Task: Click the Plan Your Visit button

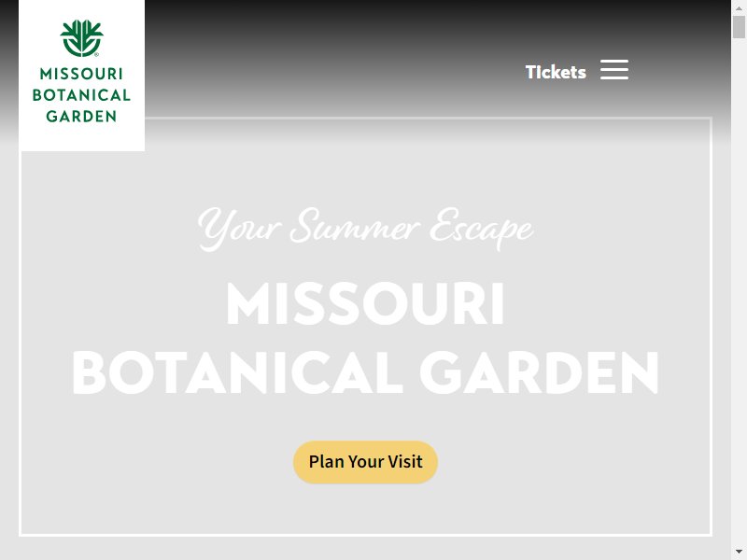Action: pyautogui.click(x=365, y=462)
